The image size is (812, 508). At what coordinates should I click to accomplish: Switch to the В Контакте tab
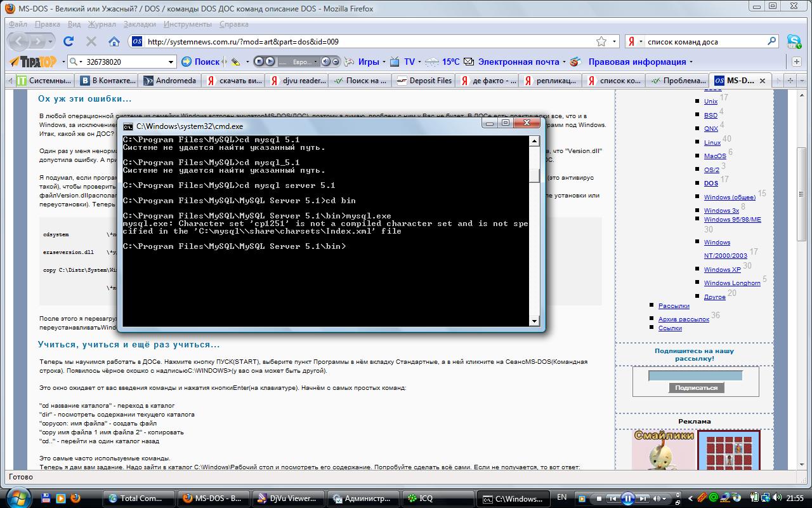pos(107,81)
